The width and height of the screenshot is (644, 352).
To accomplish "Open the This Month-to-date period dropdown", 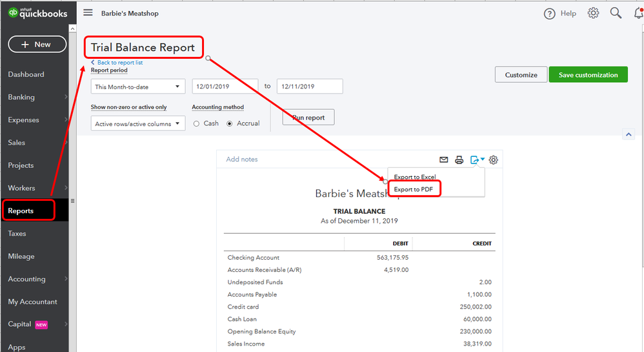I will (x=138, y=87).
